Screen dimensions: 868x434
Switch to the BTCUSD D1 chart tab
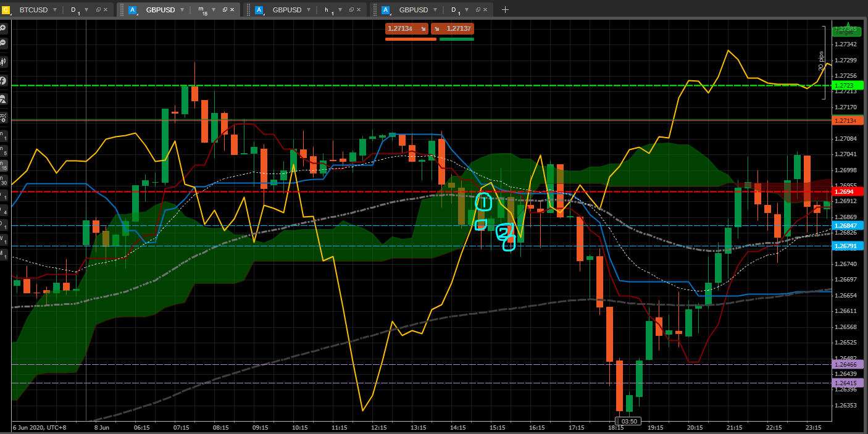(33, 10)
